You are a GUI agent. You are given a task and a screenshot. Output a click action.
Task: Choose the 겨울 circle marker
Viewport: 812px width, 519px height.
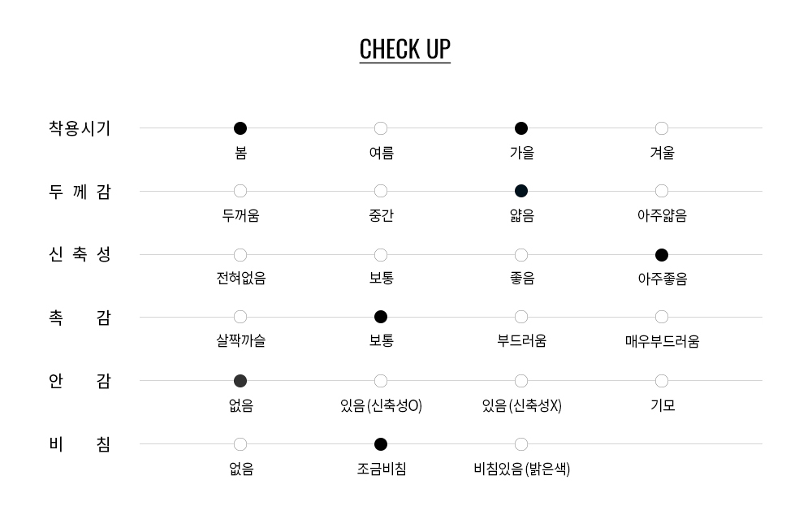tap(661, 128)
